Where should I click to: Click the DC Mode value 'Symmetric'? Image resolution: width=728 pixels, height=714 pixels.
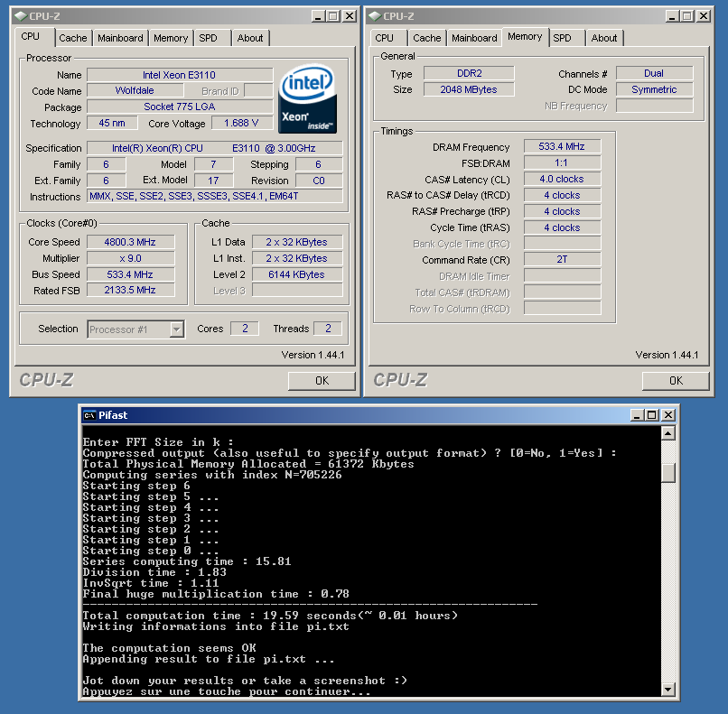[x=654, y=89]
